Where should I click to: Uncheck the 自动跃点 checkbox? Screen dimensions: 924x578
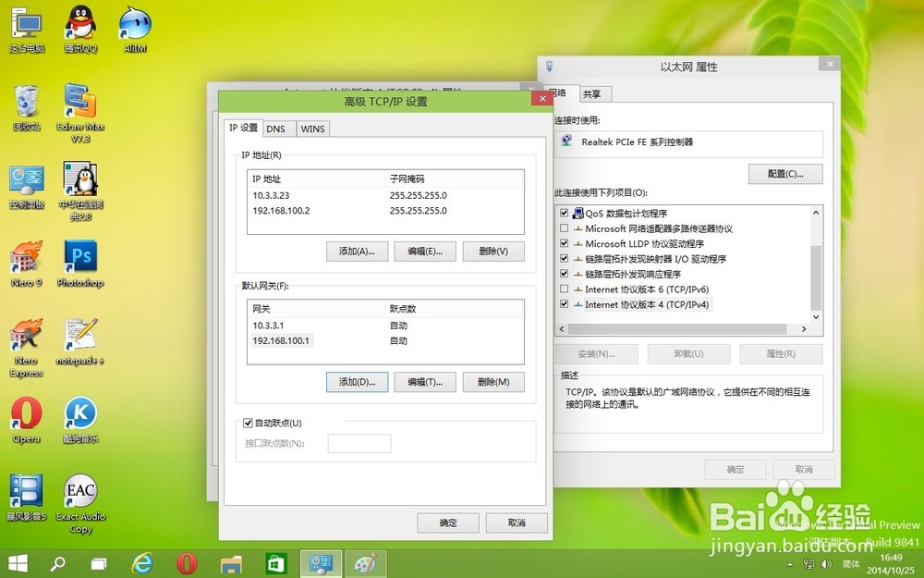tap(248, 423)
